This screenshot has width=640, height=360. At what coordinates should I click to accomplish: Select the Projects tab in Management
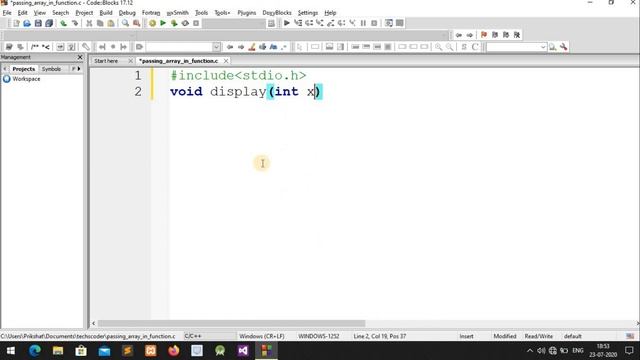[24, 69]
